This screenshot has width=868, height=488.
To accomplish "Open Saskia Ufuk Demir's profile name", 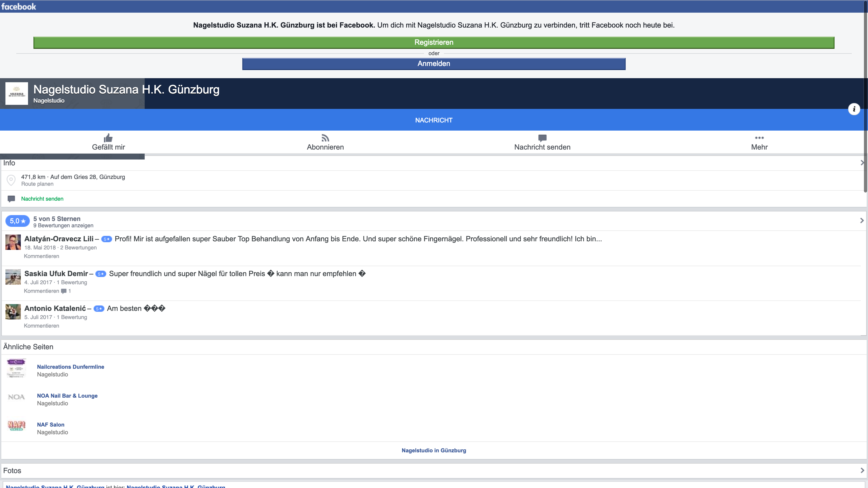I will coord(56,273).
